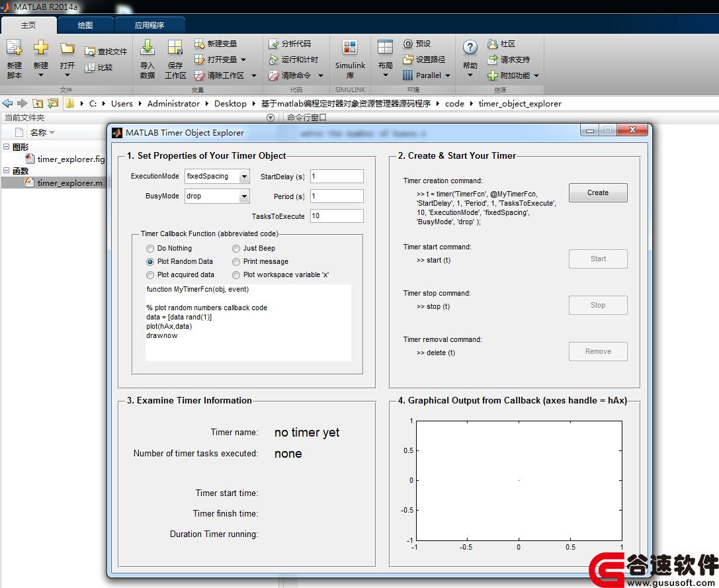Go forward with the right arrow navigation icon
719x588 pixels.
click(22, 104)
